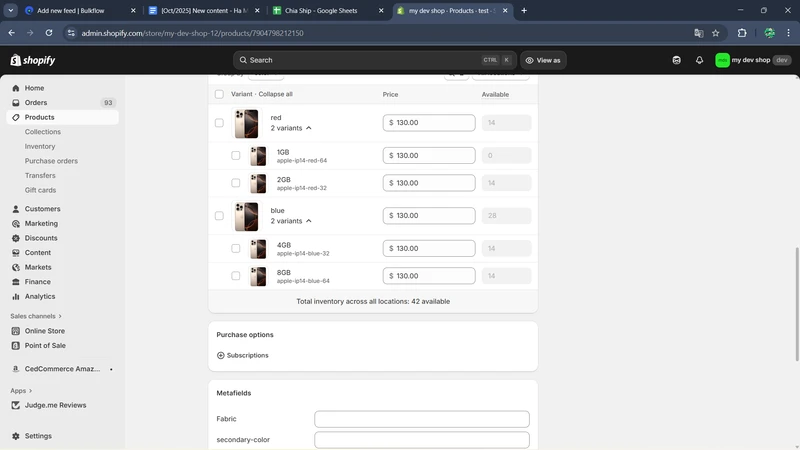Select the 1GB variant checkbox

point(236,156)
